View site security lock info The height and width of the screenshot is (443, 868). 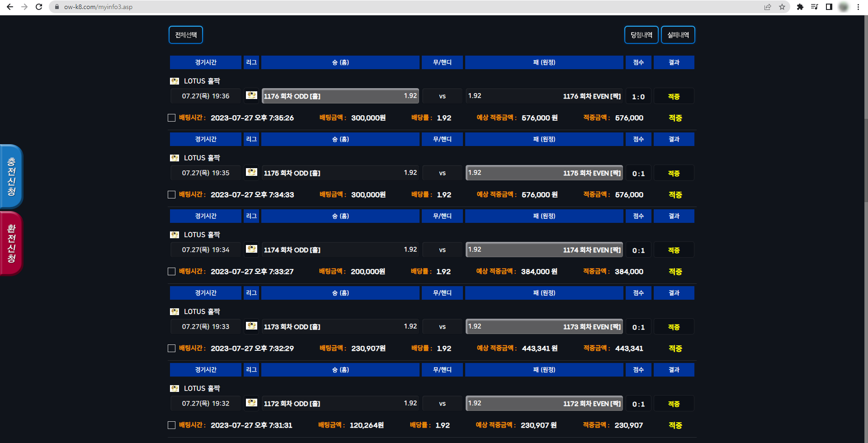click(57, 7)
